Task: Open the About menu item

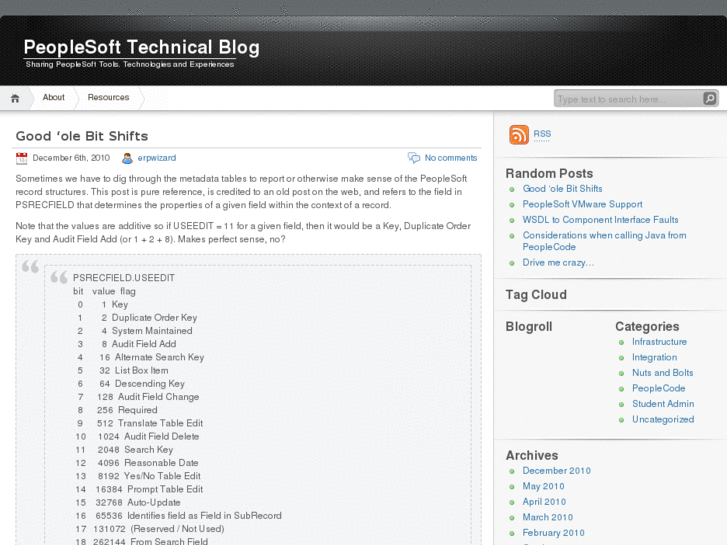Action: click(x=53, y=97)
